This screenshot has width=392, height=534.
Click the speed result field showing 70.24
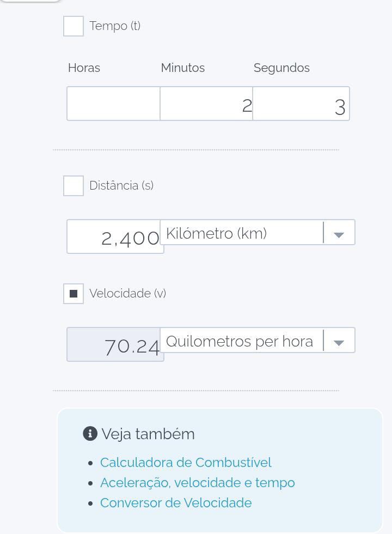tap(115, 345)
